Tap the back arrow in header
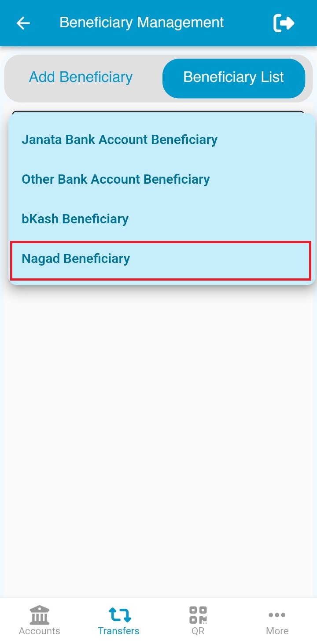 (23, 23)
